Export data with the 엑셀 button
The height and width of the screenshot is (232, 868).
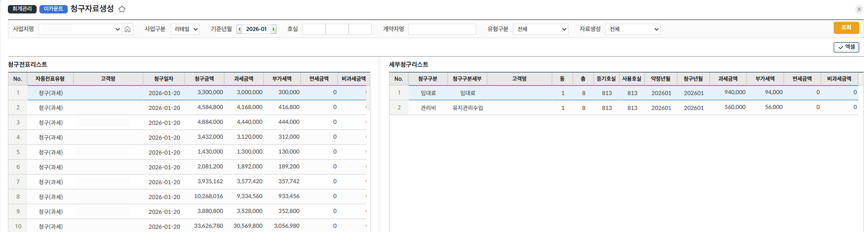point(846,47)
